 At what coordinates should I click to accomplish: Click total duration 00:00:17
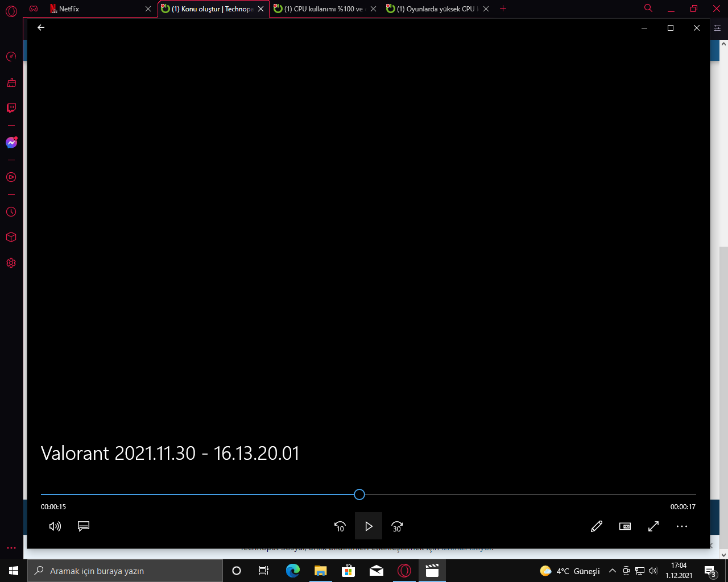point(683,507)
